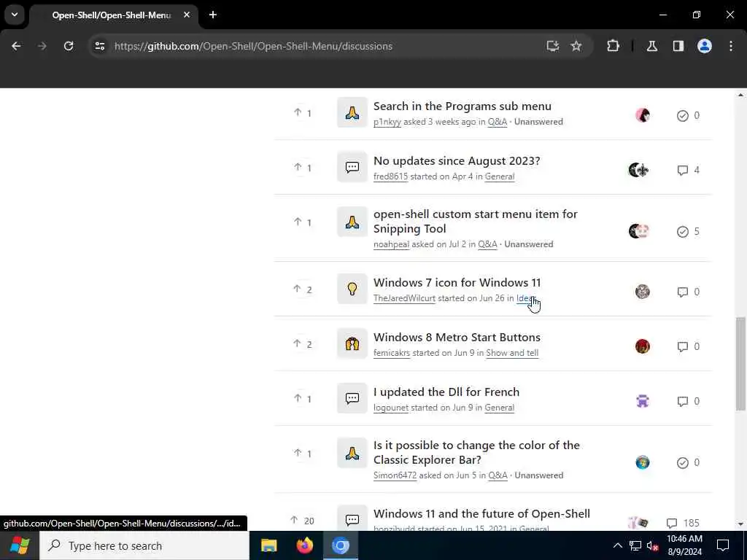Filter by General on fred8615's discussion

coord(500,176)
